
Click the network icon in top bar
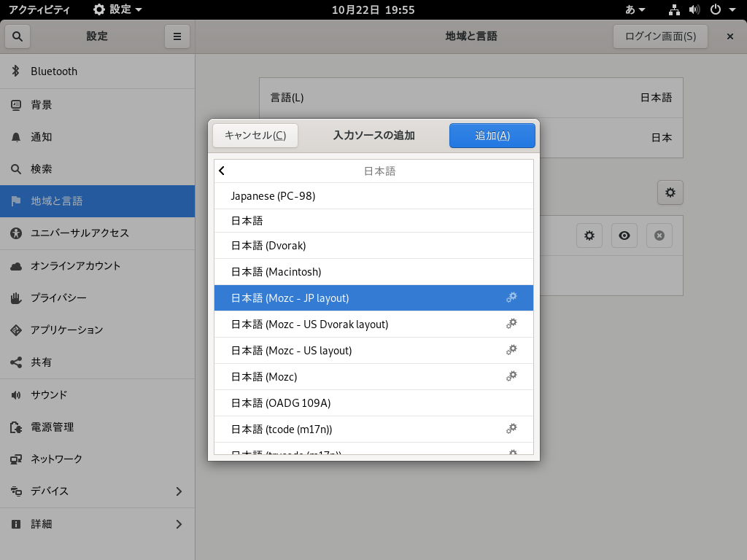pos(674,9)
